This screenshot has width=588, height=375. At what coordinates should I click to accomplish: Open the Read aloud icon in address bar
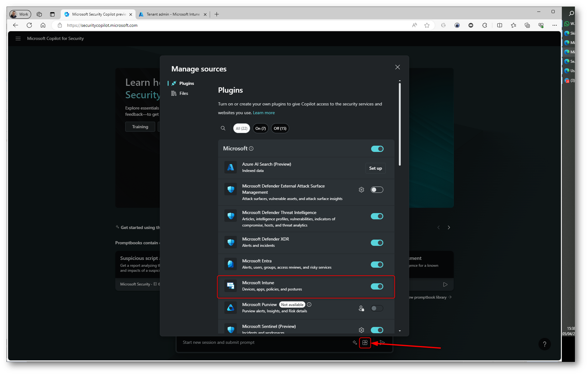coord(415,25)
